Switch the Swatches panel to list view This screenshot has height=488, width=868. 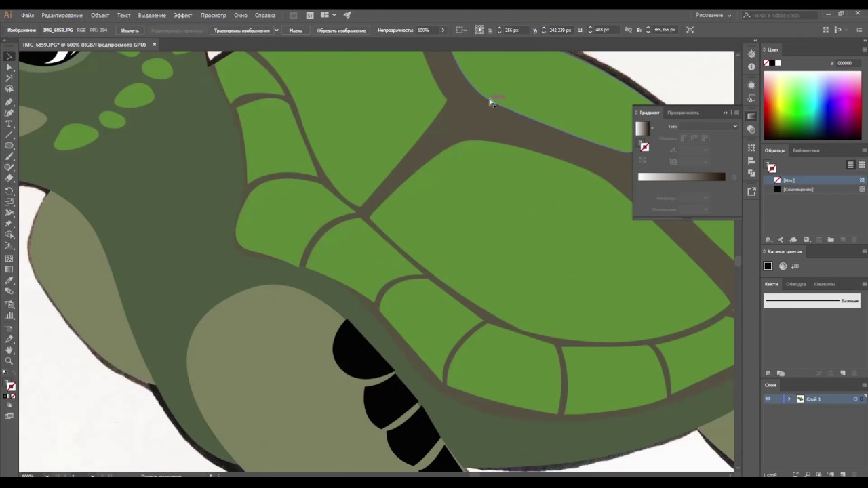pyautogui.click(x=850, y=165)
